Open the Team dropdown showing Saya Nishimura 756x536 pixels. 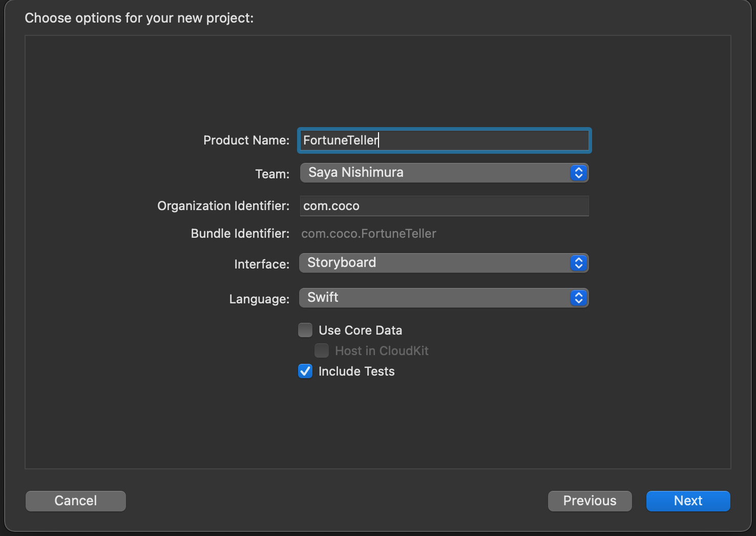pyautogui.click(x=444, y=173)
